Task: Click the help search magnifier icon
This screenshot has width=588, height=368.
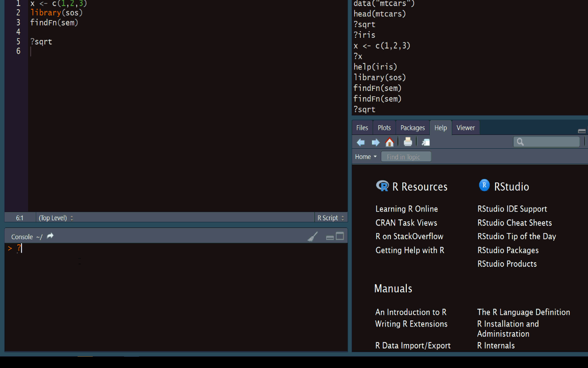Action: [x=520, y=142]
